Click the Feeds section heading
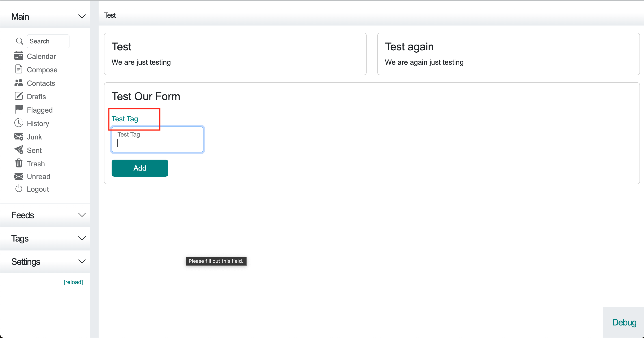This screenshot has width=644, height=338. click(23, 215)
